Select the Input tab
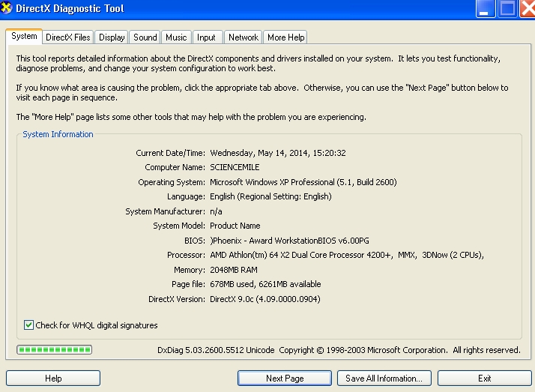535x392 pixels. pos(206,37)
